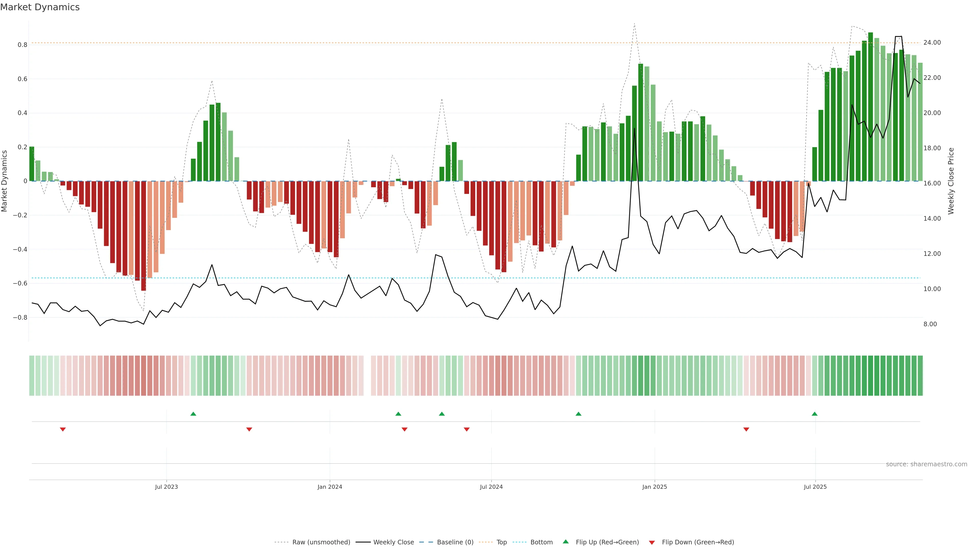Click the Market Dynamics chart title
The width and height of the screenshot is (980, 551).
pos(40,7)
